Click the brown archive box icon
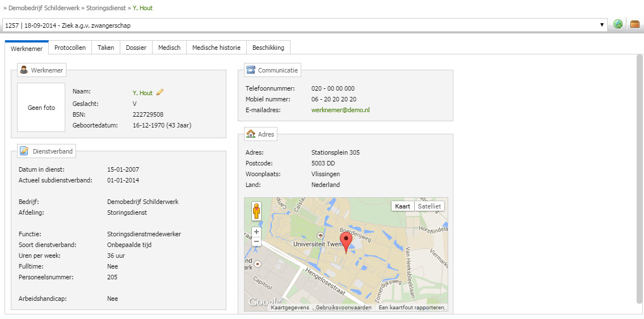Screen dimensions: 644x319 click(634, 24)
